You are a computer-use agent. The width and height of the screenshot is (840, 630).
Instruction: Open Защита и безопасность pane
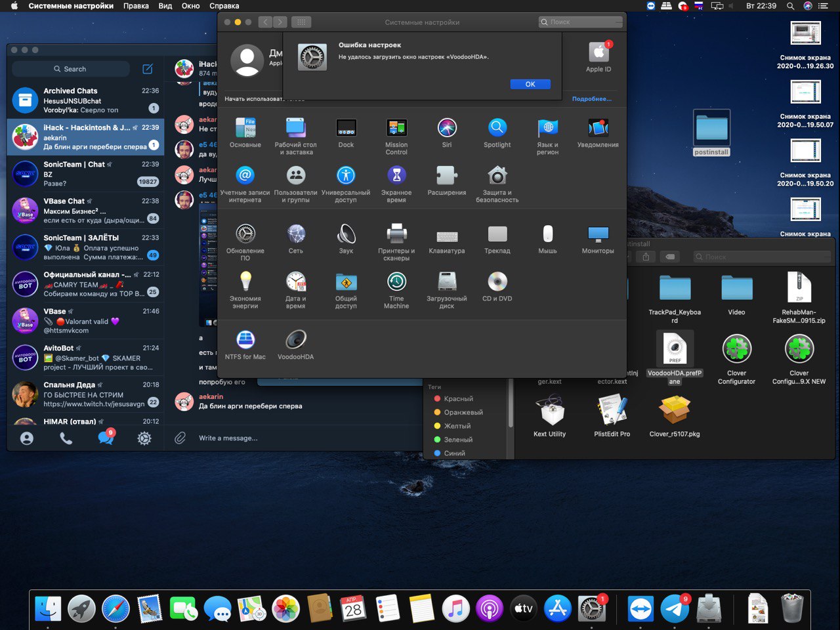497,184
